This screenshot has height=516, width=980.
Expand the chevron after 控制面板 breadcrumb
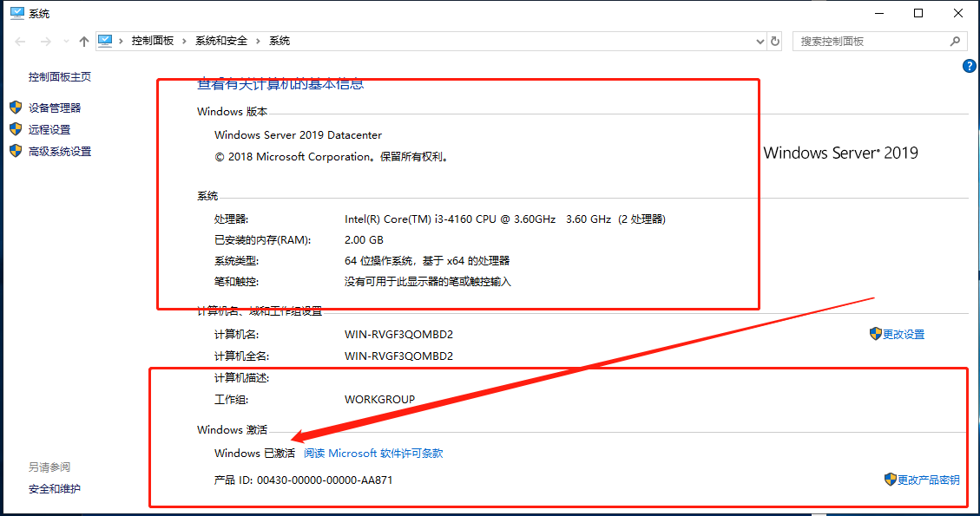(x=184, y=41)
